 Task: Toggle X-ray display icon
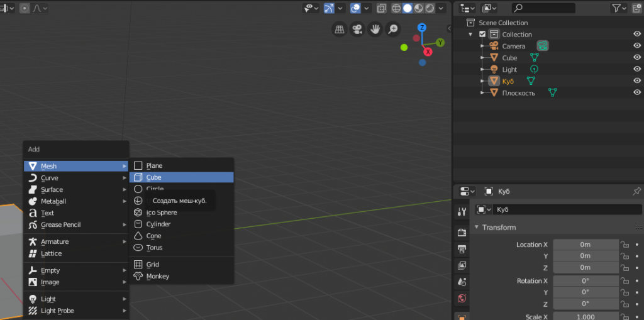tap(382, 8)
